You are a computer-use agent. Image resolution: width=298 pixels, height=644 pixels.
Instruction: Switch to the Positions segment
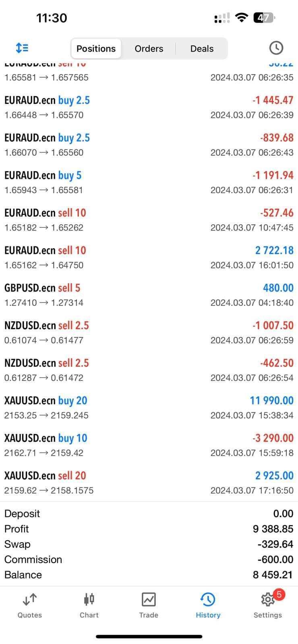click(x=96, y=49)
